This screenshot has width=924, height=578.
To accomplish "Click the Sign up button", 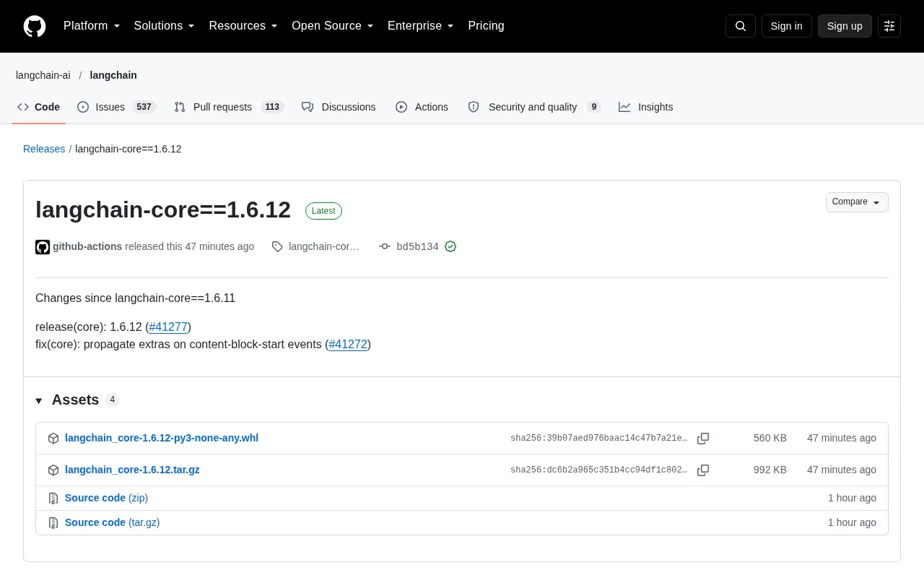I will [845, 26].
